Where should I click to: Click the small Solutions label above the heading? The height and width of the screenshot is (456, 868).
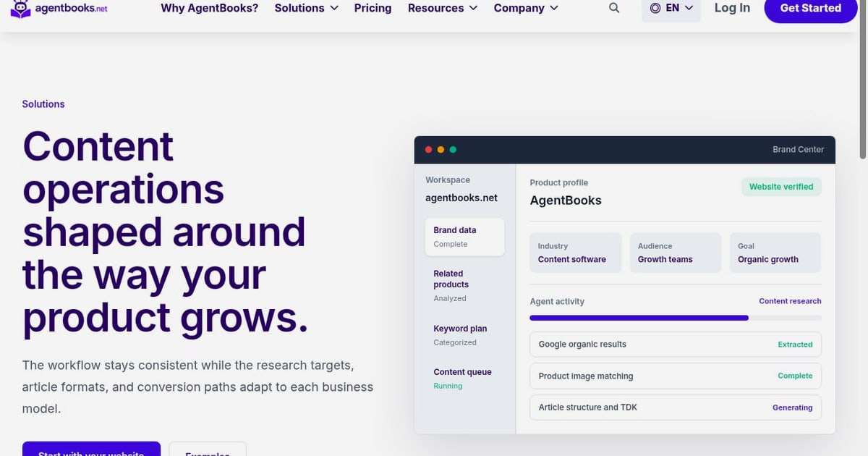click(x=43, y=104)
